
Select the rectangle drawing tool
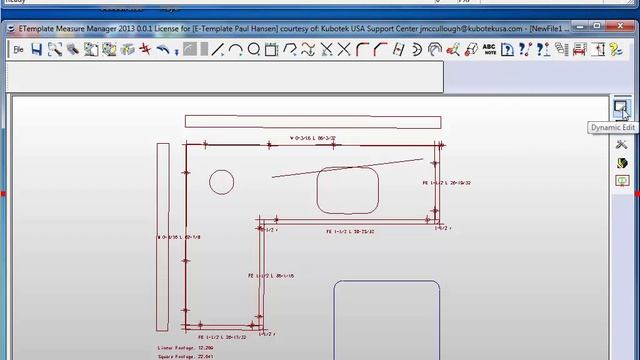pos(271,50)
